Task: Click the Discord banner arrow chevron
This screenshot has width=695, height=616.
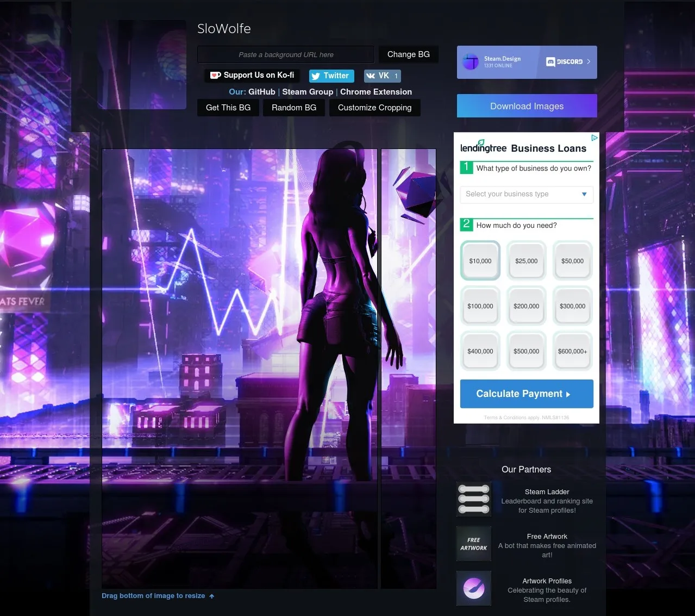Action: [588, 62]
